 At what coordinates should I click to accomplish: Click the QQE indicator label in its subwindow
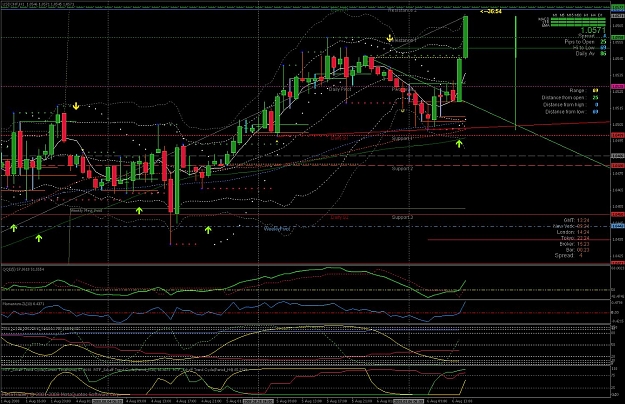pyautogui.click(x=23, y=269)
